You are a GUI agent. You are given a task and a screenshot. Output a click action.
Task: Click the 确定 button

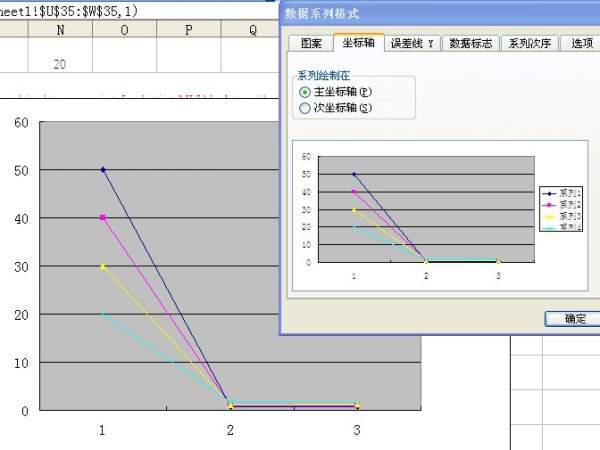(x=574, y=319)
